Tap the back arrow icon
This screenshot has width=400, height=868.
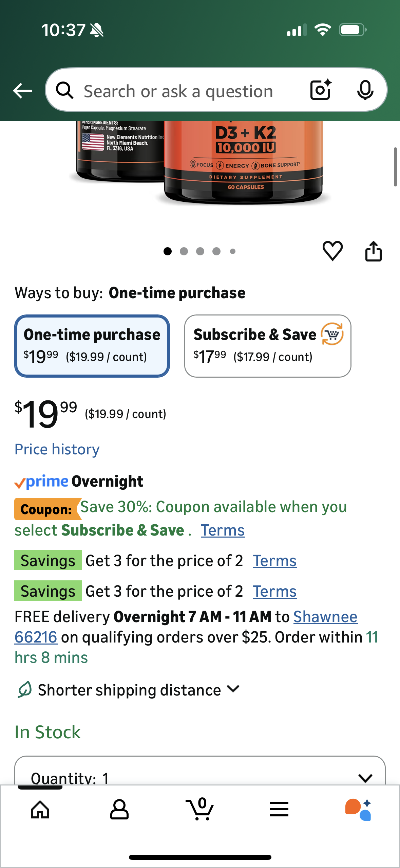pos(22,91)
